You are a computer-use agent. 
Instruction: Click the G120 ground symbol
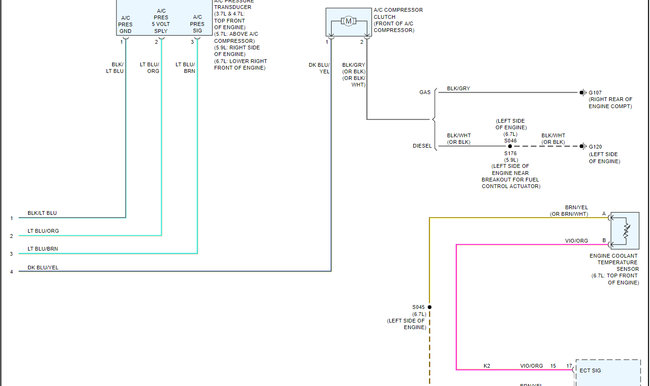(x=582, y=146)
